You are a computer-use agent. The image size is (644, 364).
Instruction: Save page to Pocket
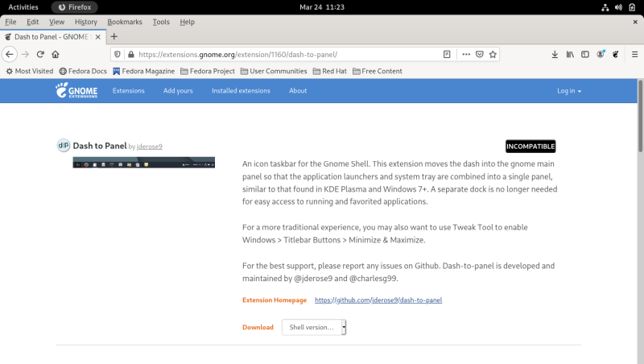coord(479,54)
